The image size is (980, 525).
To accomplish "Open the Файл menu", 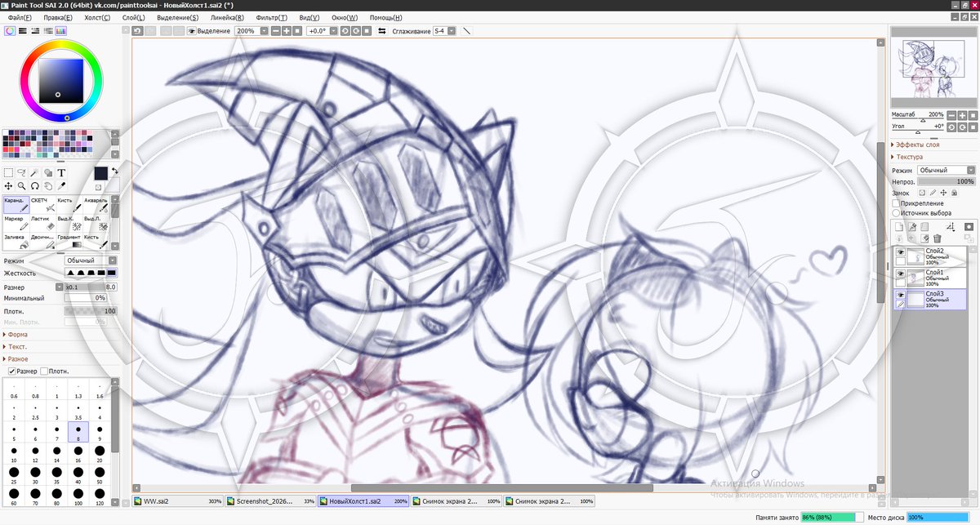I will pos(20,17).
